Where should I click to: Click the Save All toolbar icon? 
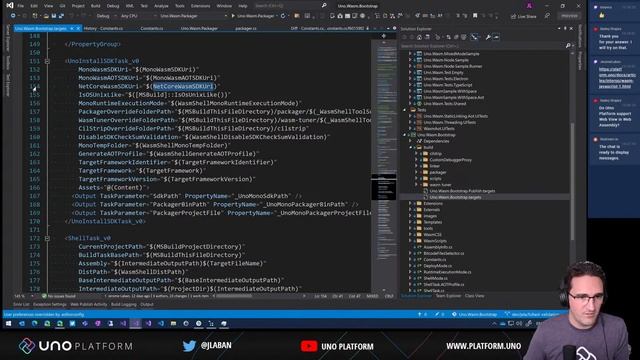[x=61, y=16]
